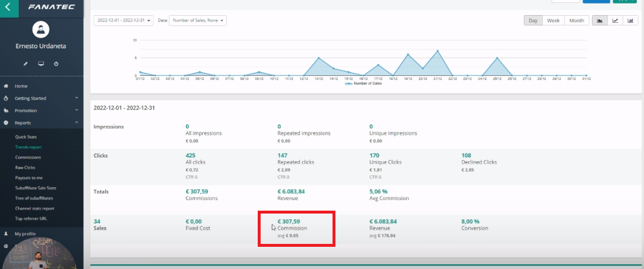Click the My profile person icon
The image size is (644, 269).
tap(6, 234)
